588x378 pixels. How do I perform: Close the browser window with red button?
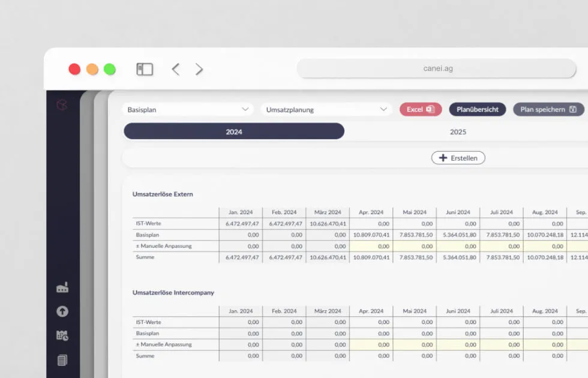click(74, 69)
